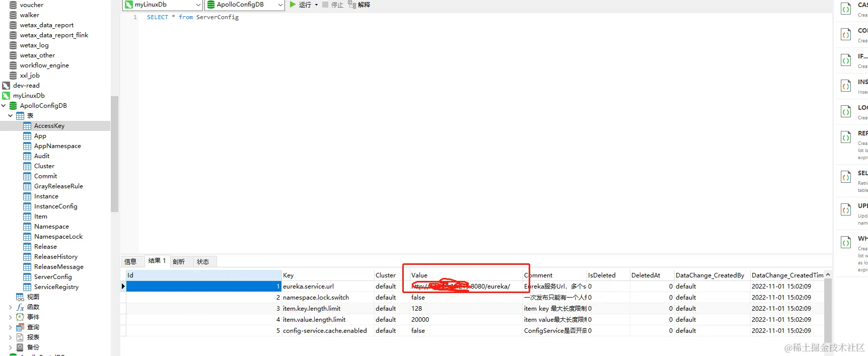Click the Key column header
Screen dimensions: 868x356
[x=327, y=275]
